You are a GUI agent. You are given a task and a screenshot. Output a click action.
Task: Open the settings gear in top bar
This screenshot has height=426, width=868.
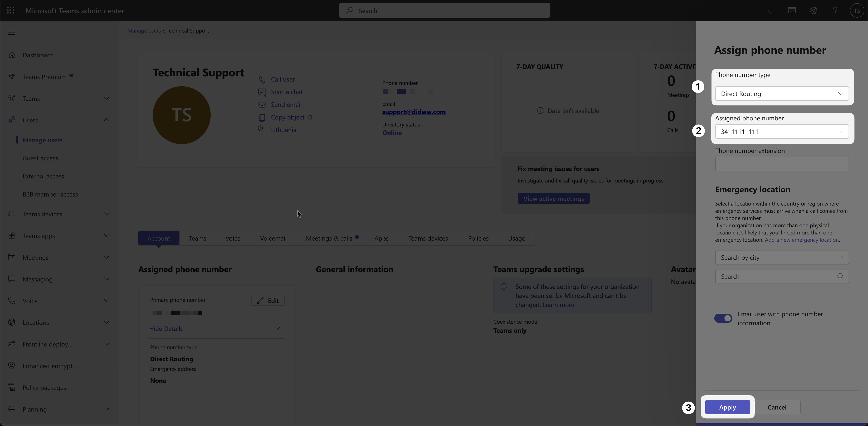[x=814, y=10]
